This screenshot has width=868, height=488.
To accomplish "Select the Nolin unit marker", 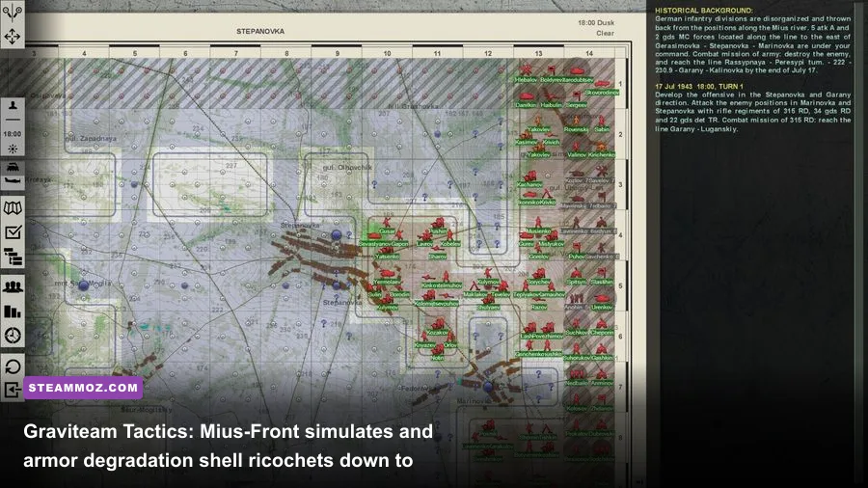I will 437,351.
